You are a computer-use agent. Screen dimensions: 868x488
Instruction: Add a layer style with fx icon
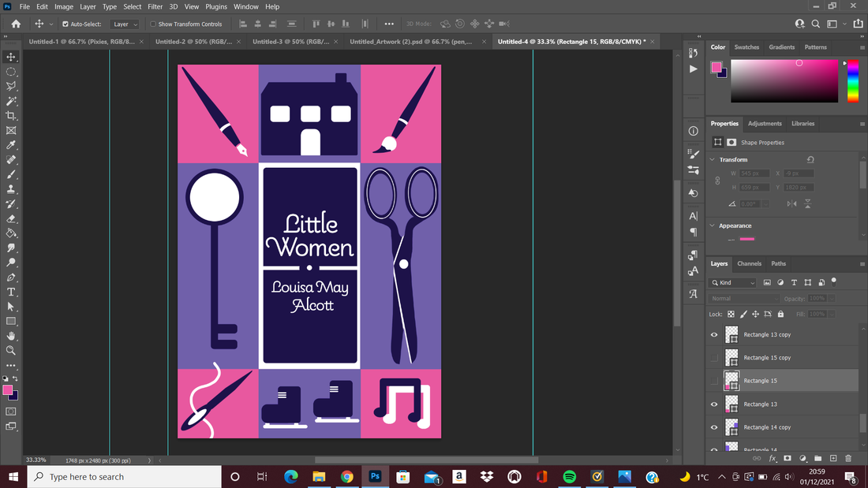click(773, 458)
